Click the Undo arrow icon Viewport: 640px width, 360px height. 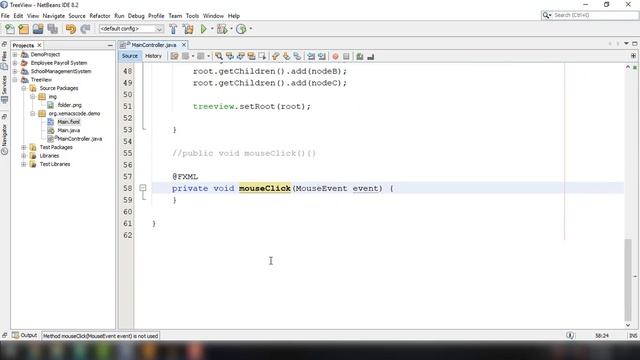point(71,29)
